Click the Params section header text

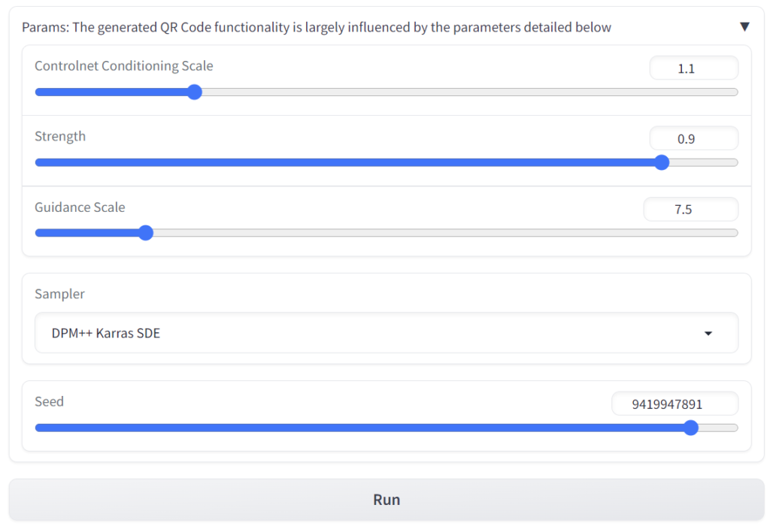[316, 27]
